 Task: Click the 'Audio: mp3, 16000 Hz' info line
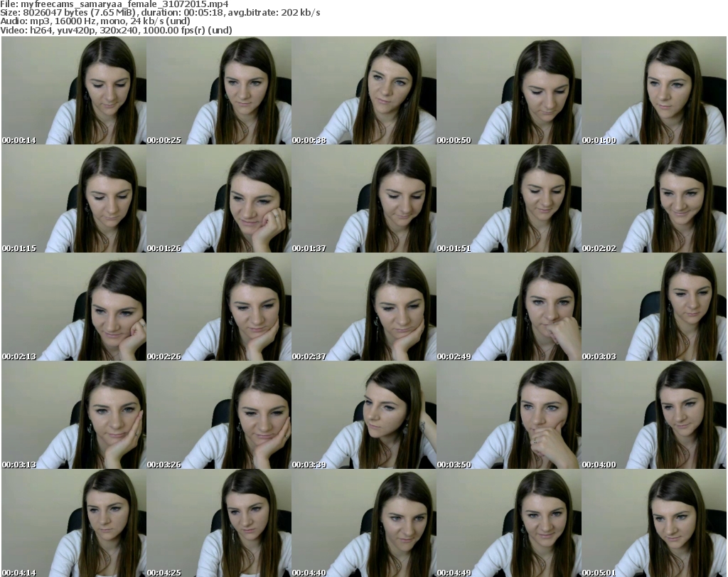click(95, 21)
